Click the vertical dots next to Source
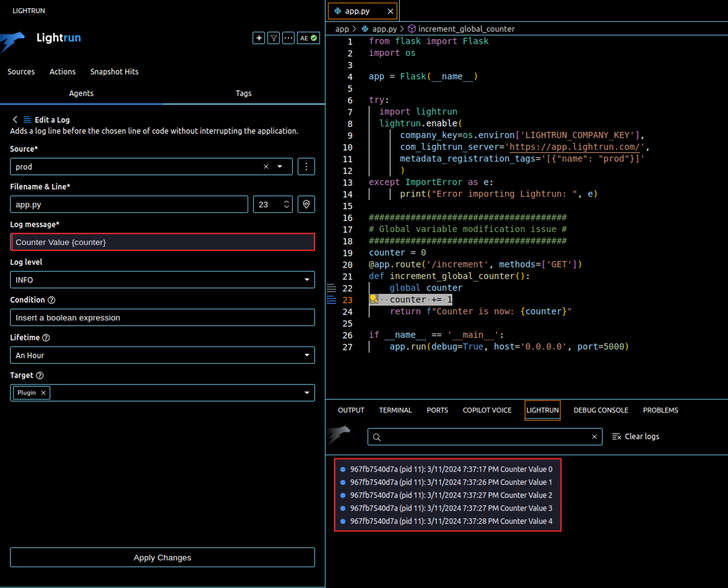728x588 pixels. (306, 167)
